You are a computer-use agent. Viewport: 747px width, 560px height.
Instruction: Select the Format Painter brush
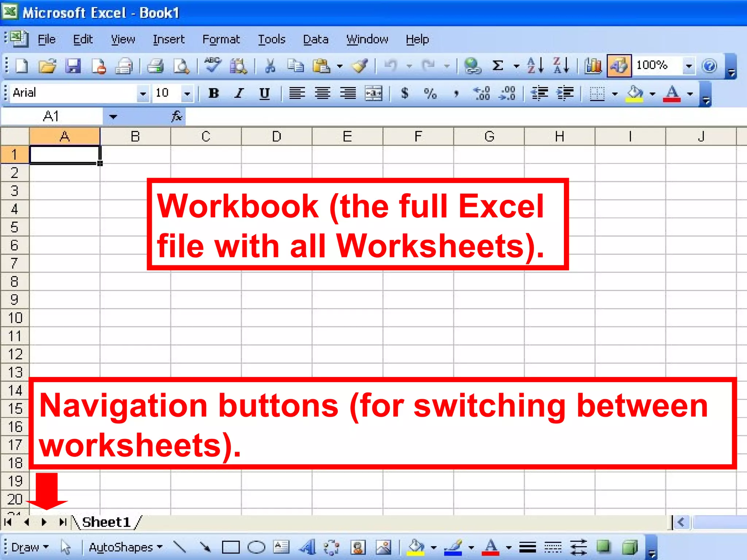tap(360, 66)
